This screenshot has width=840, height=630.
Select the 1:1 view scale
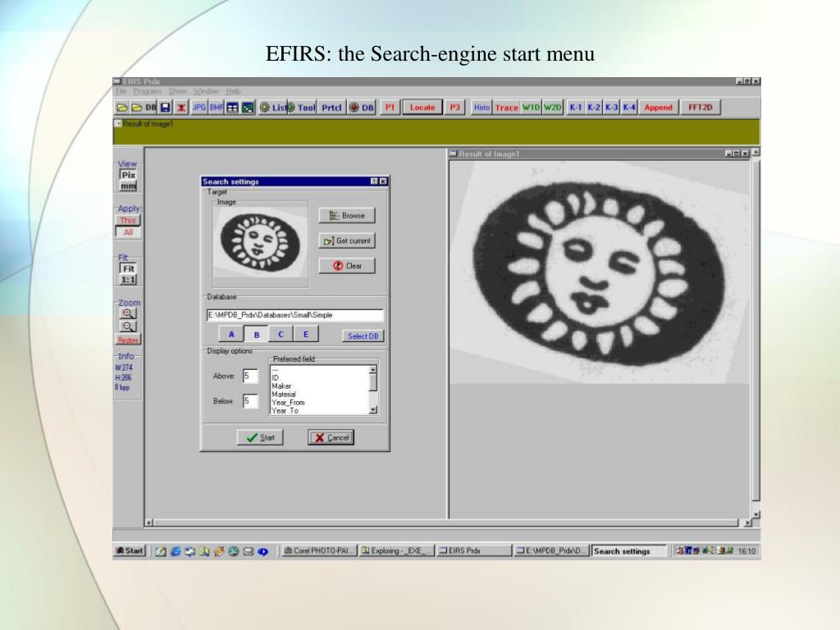(x=128, y=280)
